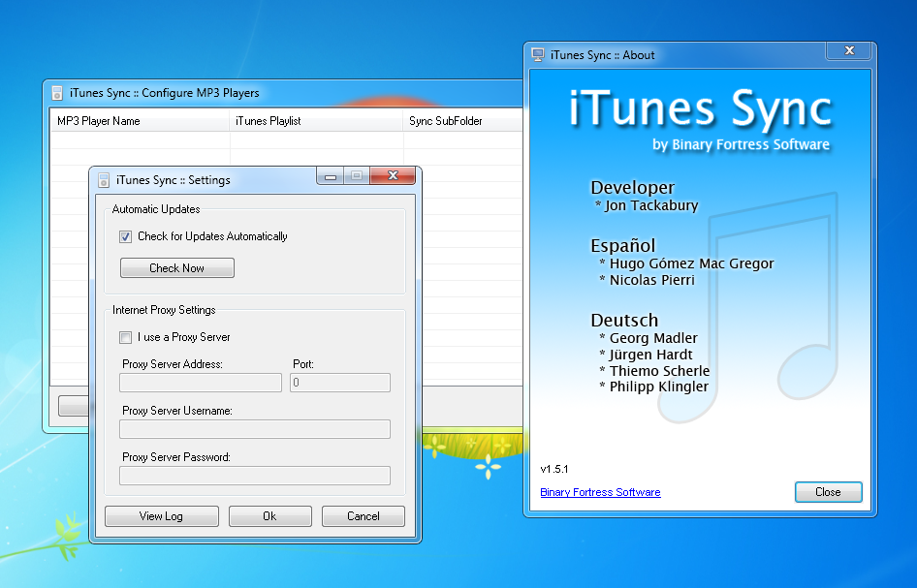This screenshot has height=588, width=917.
Task: Click the Automatic Updates group label
Action: pos(156,209)
